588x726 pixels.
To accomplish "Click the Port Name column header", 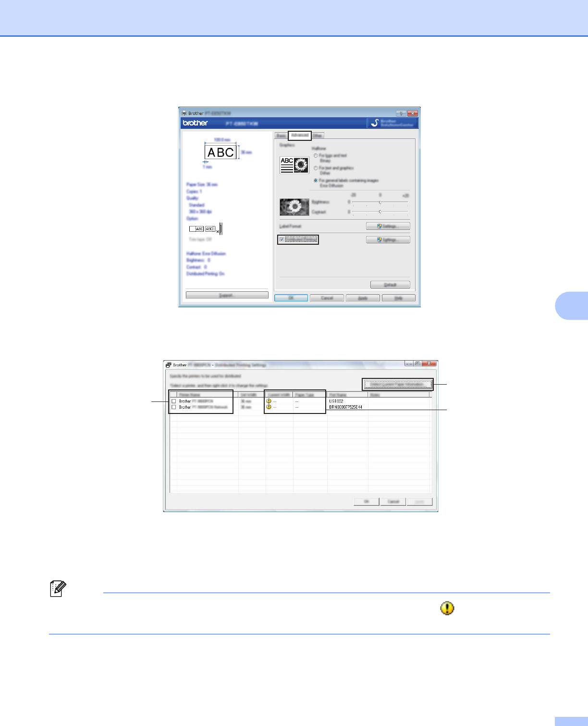I will (x=348, y=395).
